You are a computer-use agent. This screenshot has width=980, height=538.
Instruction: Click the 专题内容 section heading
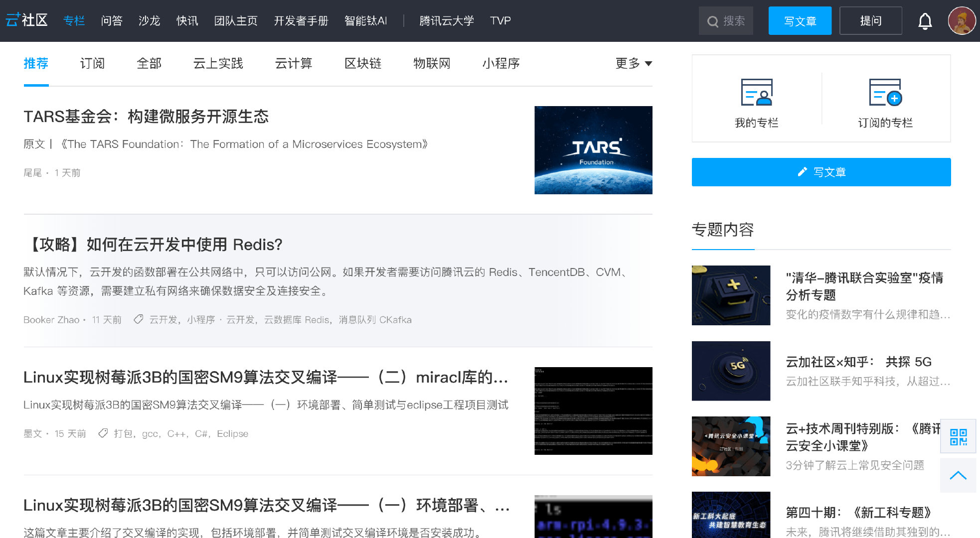pos(723,230)
